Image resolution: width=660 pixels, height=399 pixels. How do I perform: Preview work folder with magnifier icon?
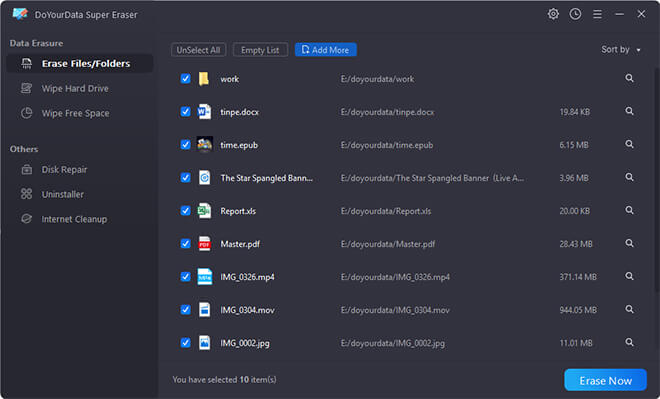[x=629, y=78]
